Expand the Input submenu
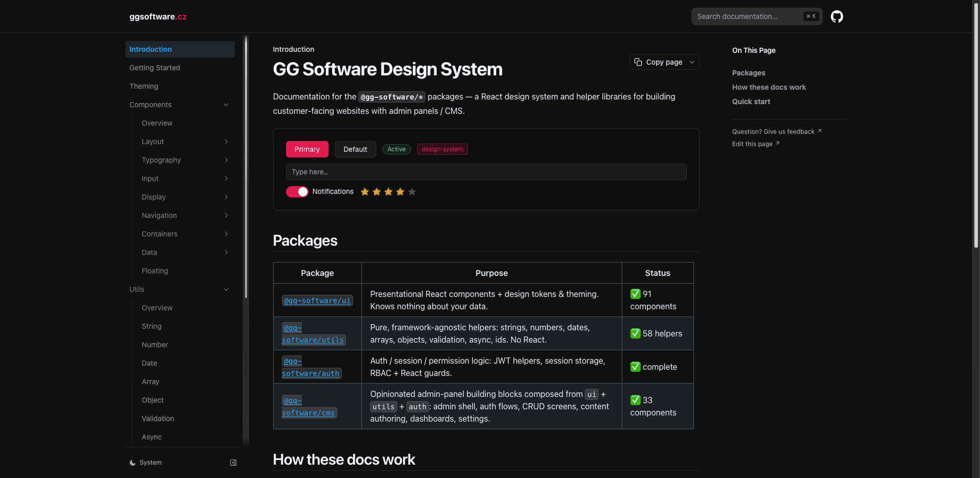The image size is (980, 478). tap(226, 178)
